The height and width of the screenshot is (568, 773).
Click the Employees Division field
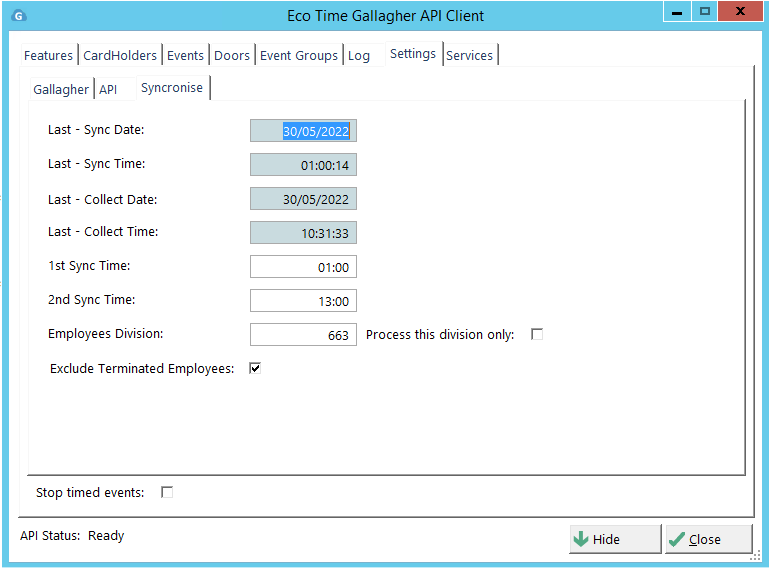(x=303, y=335)
